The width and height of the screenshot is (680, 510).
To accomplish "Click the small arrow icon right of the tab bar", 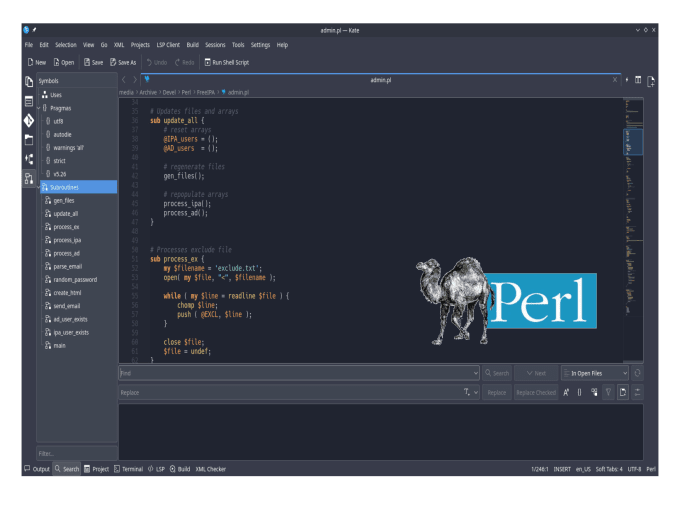I will (x=627, y=80).
